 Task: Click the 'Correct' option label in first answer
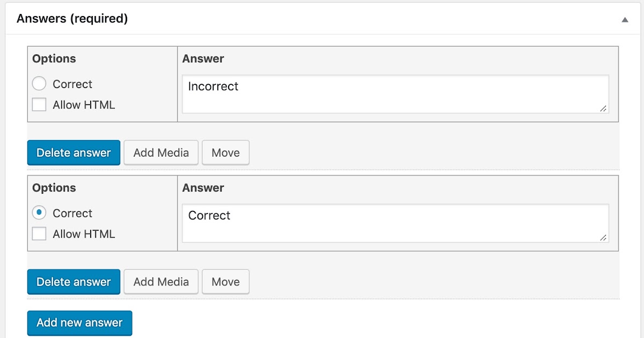tap(72, 84)
